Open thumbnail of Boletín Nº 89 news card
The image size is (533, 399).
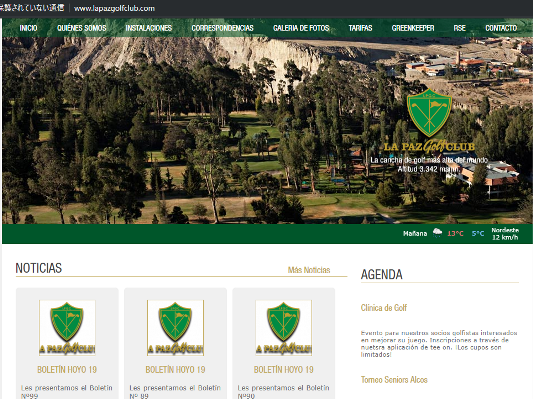[175, 328]
